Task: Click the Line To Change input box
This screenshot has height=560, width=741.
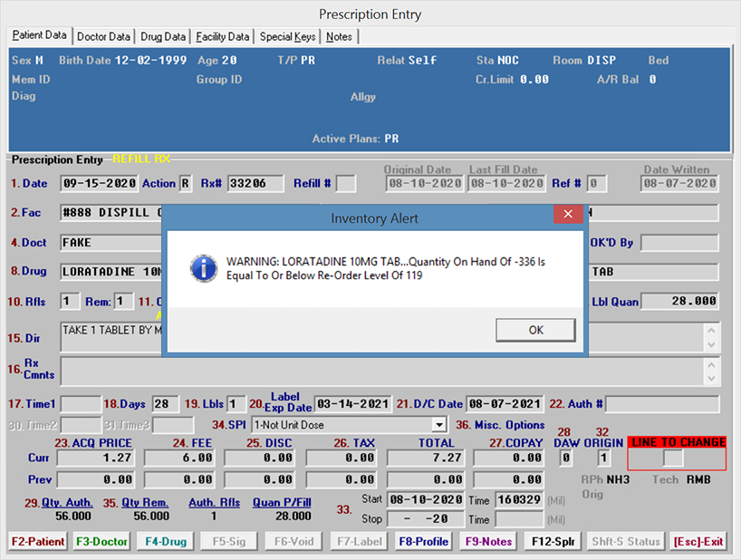Action: coord(672,459)
